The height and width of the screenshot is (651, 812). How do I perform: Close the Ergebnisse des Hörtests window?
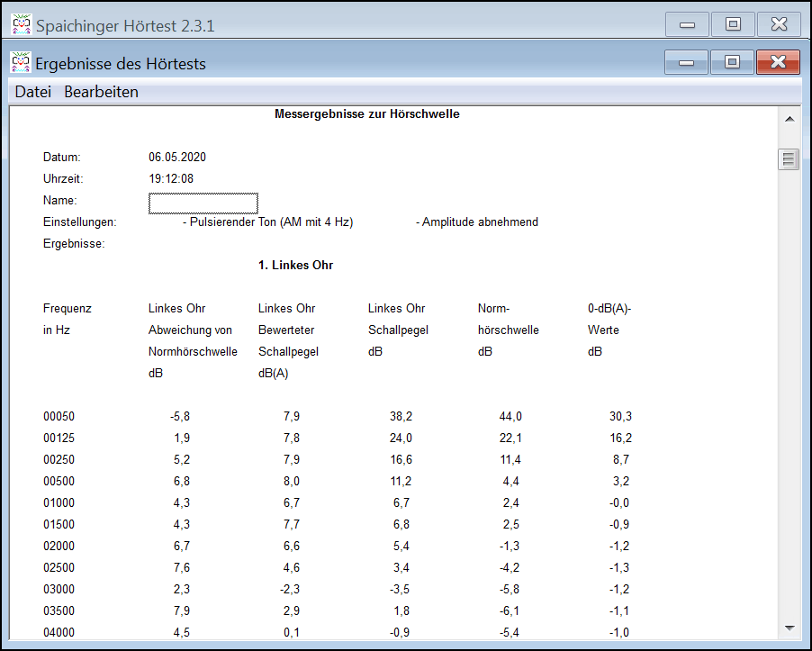778,62
